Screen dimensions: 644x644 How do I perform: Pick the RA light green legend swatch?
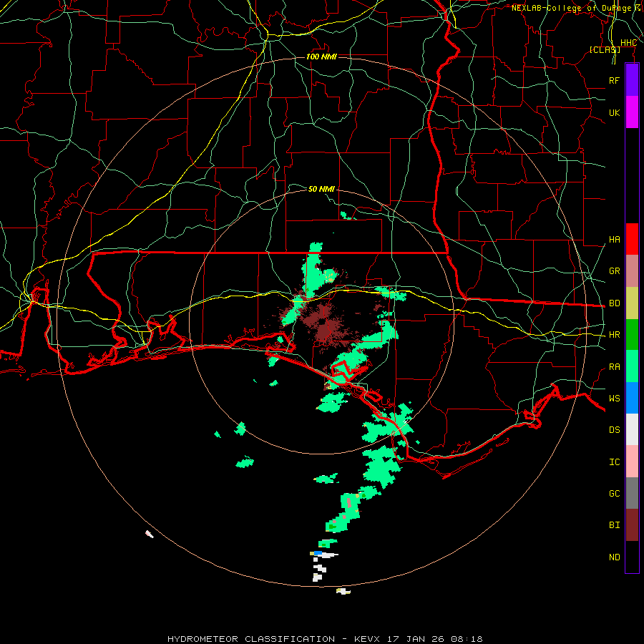coord(632,366)
